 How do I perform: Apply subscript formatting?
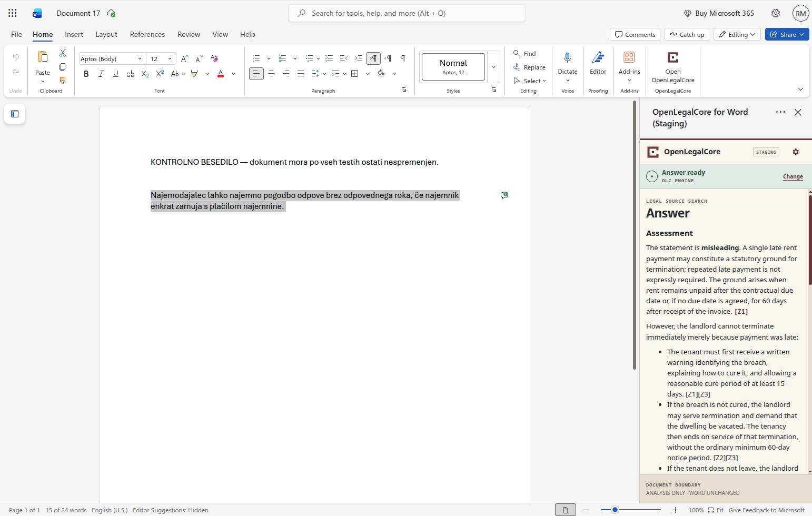[145, 74]
